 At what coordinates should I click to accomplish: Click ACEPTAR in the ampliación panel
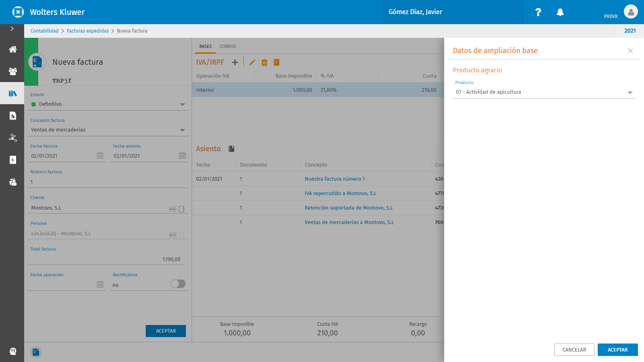tap(618, 350)
